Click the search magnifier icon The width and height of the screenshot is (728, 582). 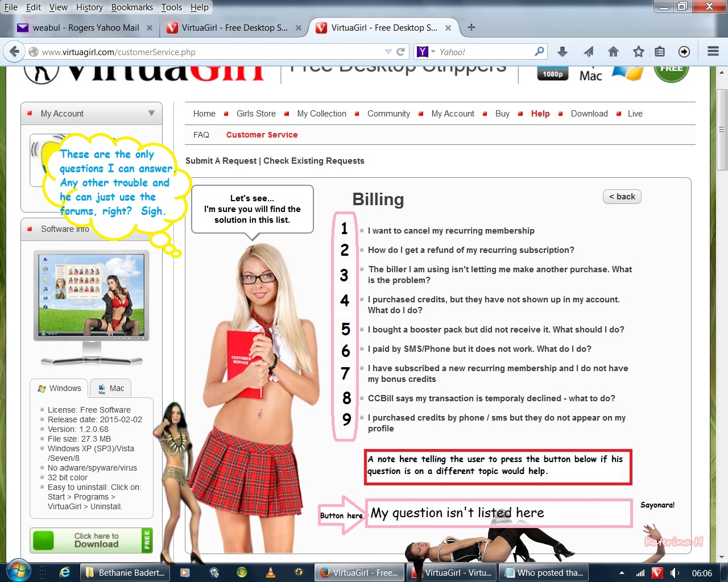540,52
